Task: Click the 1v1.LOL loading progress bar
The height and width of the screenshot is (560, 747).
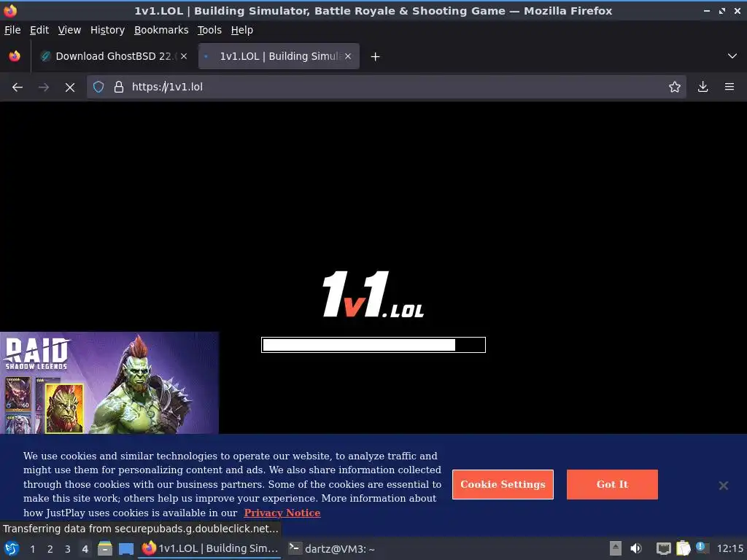Action: tap(373, 345)
